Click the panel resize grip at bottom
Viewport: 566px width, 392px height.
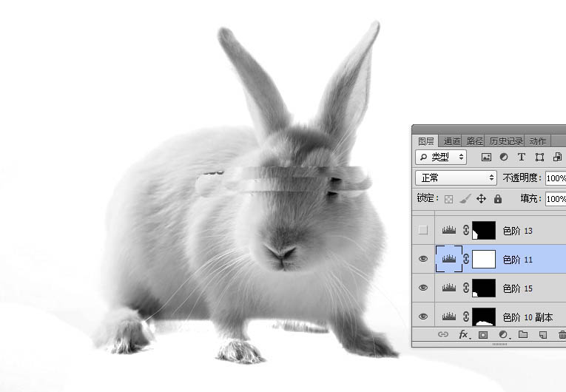click(x=499, y=344)
